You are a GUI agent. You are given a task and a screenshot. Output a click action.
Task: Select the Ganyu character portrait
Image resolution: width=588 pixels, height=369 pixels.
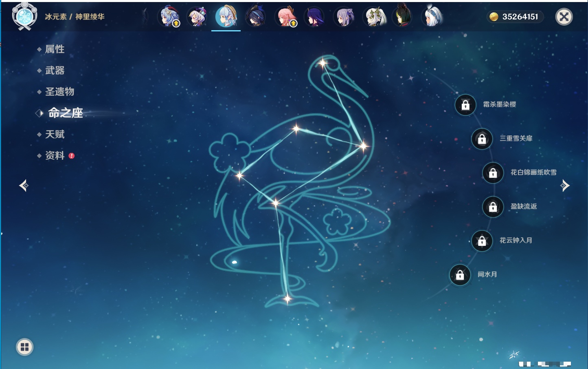pyautogui.click(x=169, y=17)
